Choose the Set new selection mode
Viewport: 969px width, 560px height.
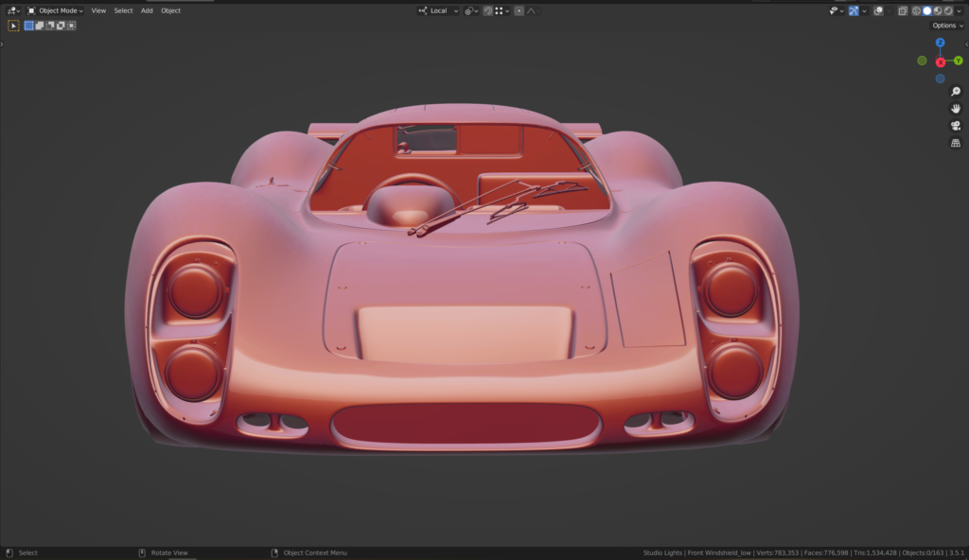coord(29,26)
